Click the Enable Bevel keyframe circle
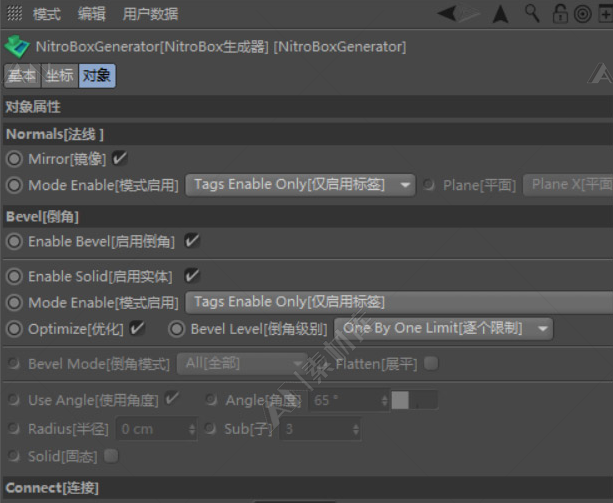 pos(14,241)
